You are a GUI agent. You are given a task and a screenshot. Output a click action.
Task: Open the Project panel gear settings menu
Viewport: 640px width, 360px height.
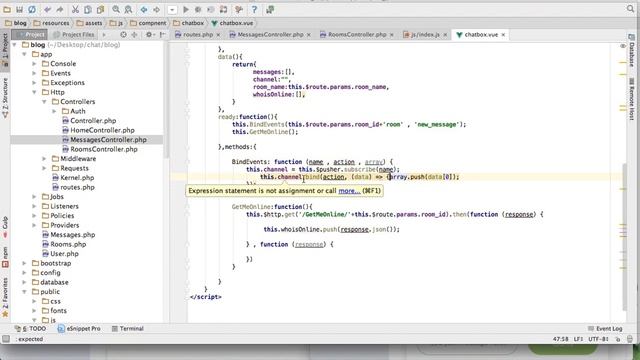click(x=150, y=35)
